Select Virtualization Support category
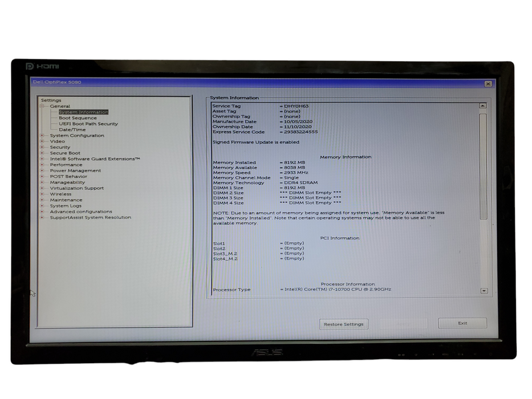Screen dimensions: 532x399 [x=76, y=188]
